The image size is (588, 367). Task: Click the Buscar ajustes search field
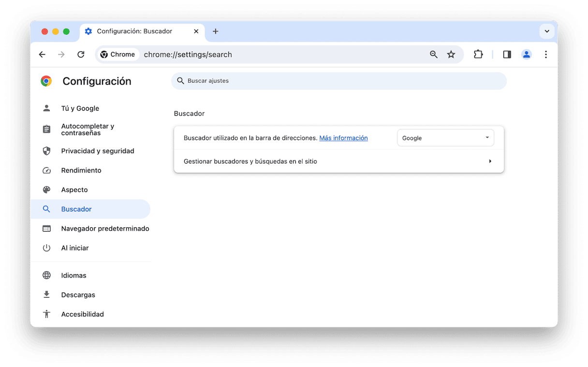[x=339, y=81]
